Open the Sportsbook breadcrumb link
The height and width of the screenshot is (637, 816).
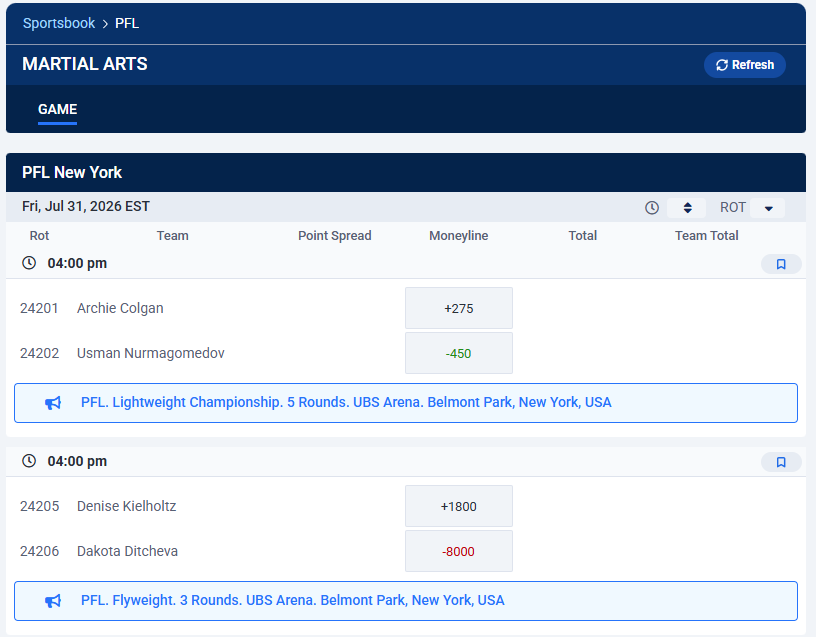tap(59, 23)
